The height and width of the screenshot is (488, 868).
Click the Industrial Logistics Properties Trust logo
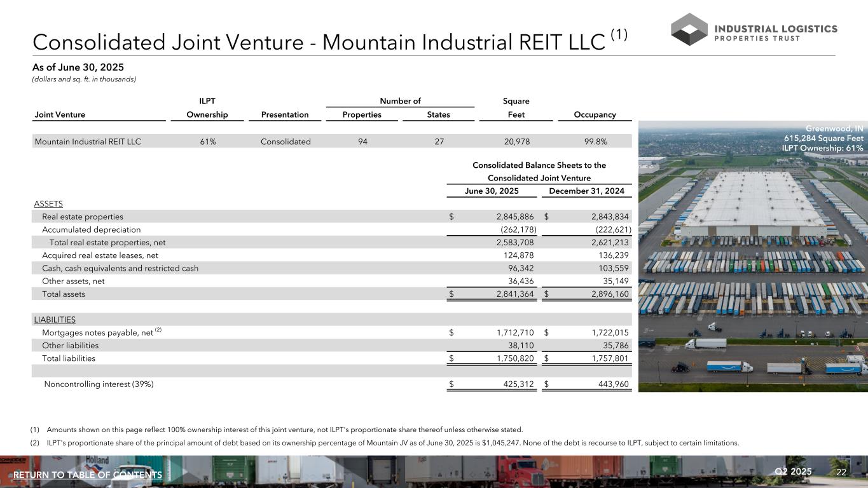tap(754, 29)
